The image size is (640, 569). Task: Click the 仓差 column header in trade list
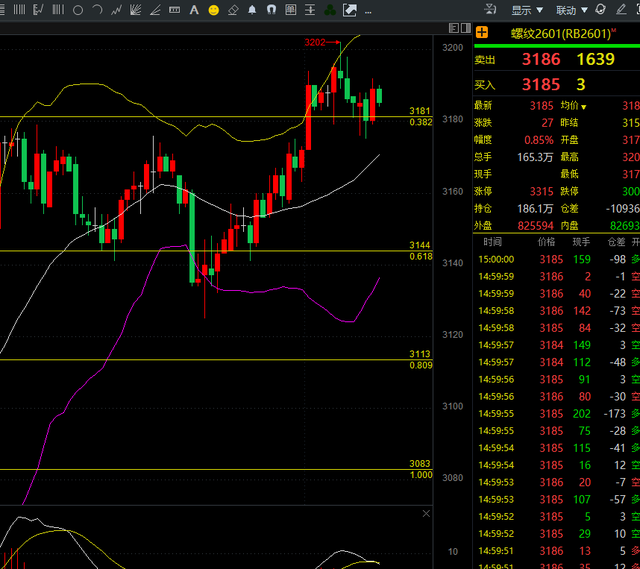[616, 242]
